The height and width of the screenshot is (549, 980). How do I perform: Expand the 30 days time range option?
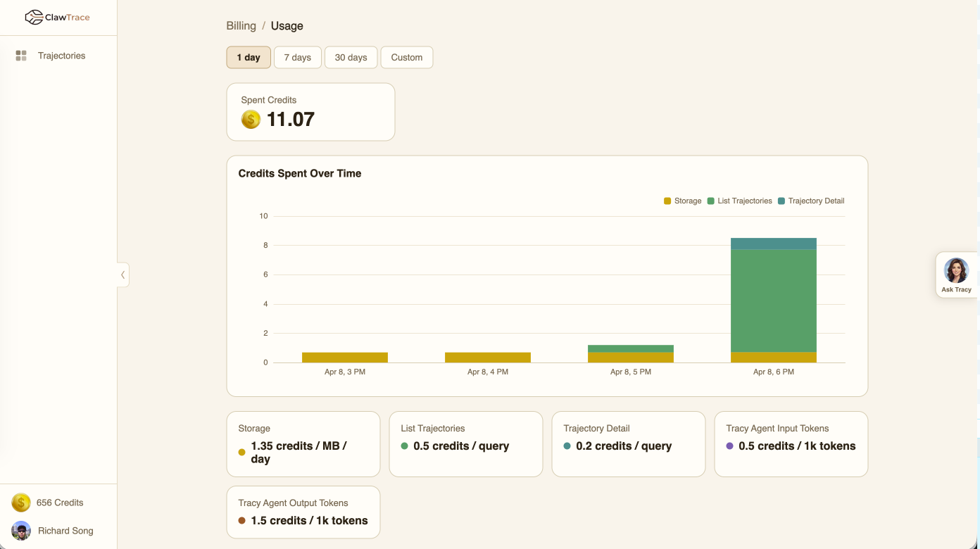tap(351, 57)
